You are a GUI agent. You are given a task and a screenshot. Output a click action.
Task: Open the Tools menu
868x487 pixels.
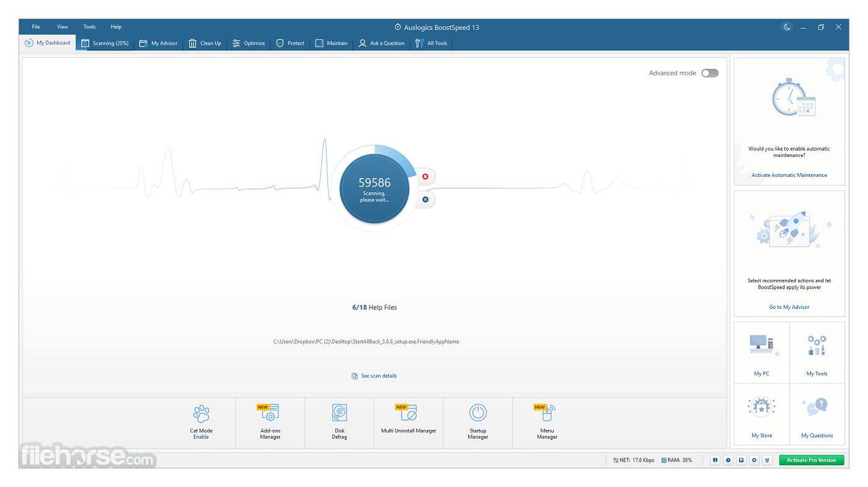point(90,27)
